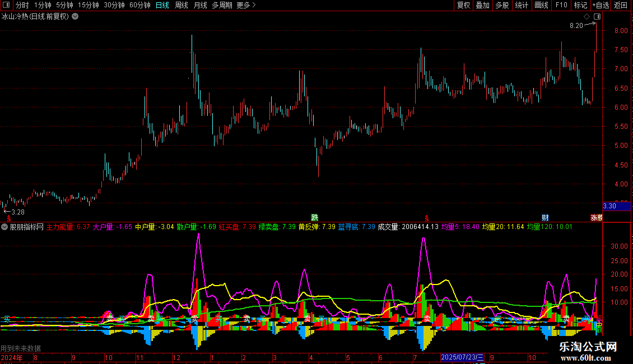Switch to 60分钟 chart period
The width and height of the screenshot is (633, 364).
click(x=139, y=5)
